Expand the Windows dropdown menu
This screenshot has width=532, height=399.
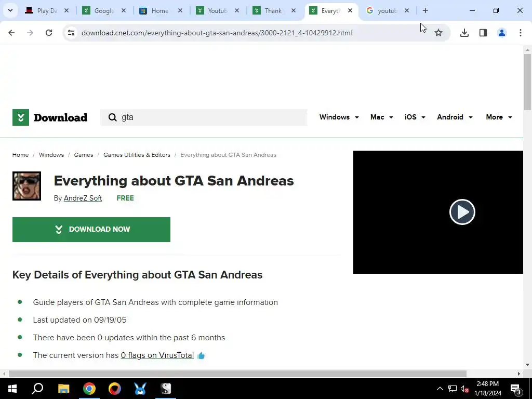tap(339, 117)
